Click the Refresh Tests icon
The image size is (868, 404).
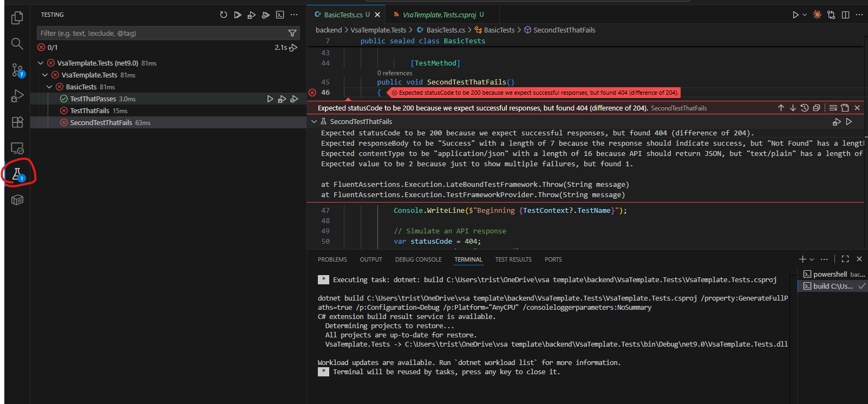tap(224, 15)
